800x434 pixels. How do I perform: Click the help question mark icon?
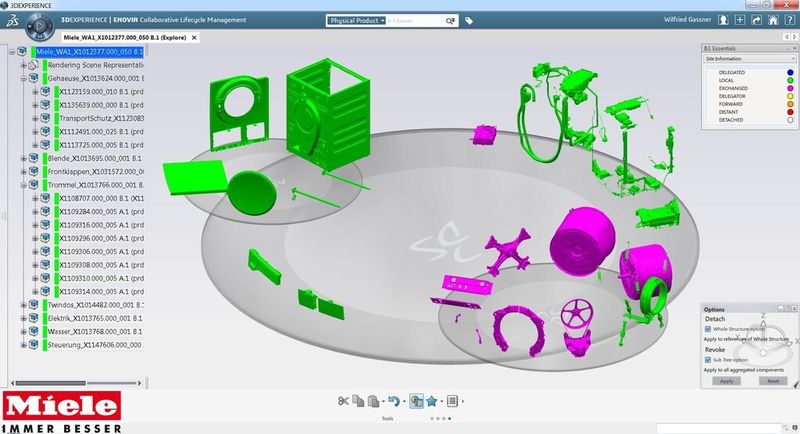[789, 20]
